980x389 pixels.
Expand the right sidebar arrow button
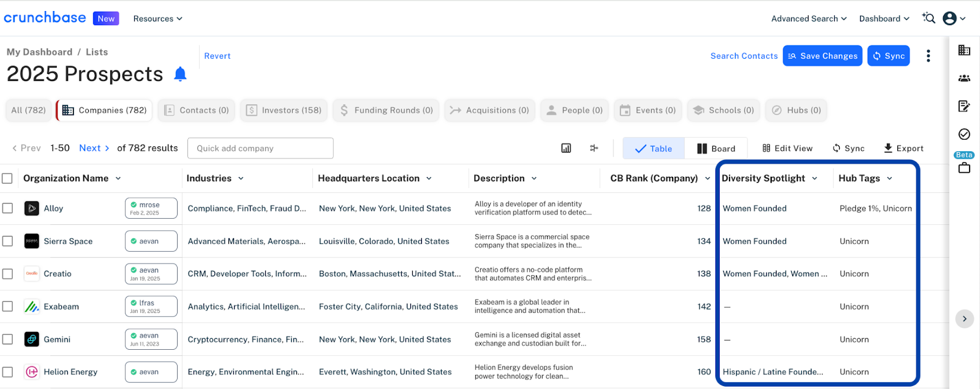[x=965, y=319]
